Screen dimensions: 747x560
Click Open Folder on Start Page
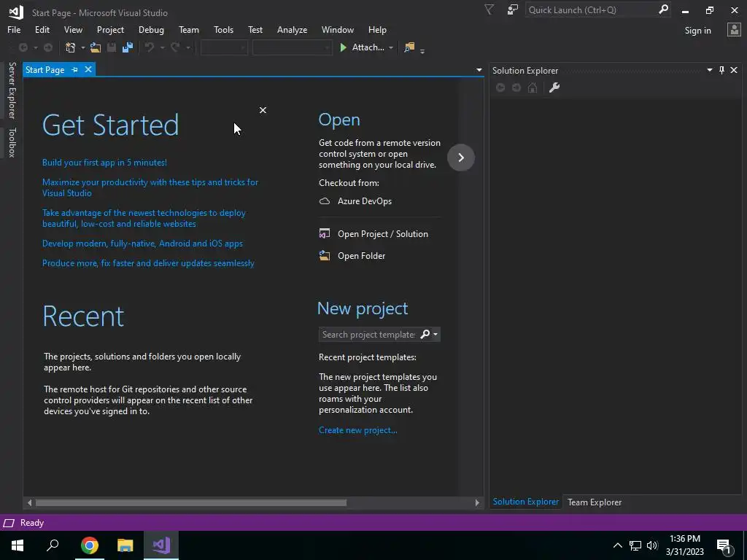coord(352,256)
